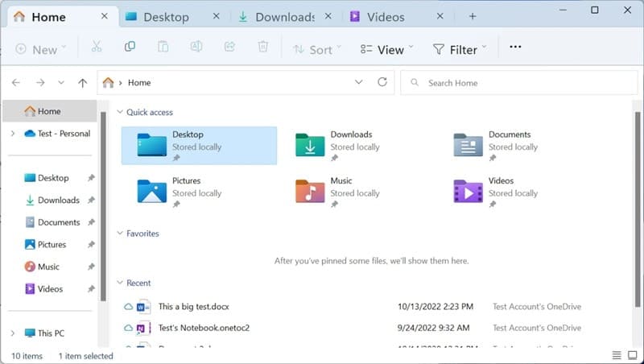Viewport: 644px width, 364px height.
Task: Click the Rename icon in toolbar
Action: (x=196, y=47)
